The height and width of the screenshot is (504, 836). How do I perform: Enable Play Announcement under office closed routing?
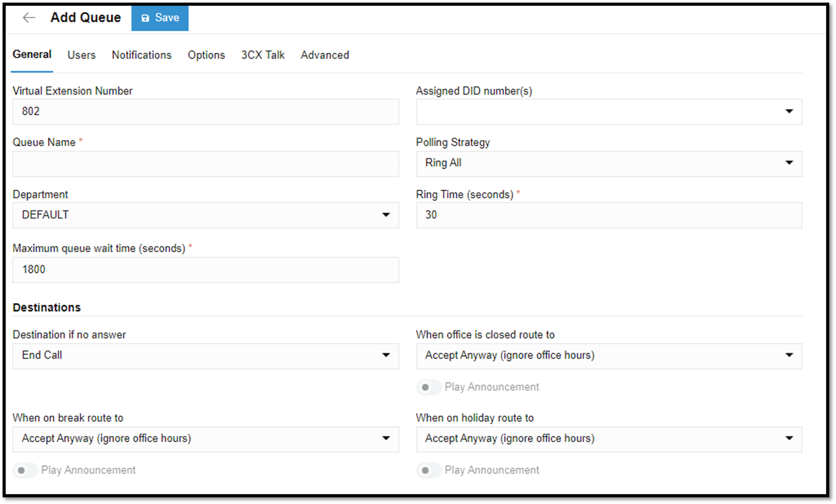coord(428,387)
